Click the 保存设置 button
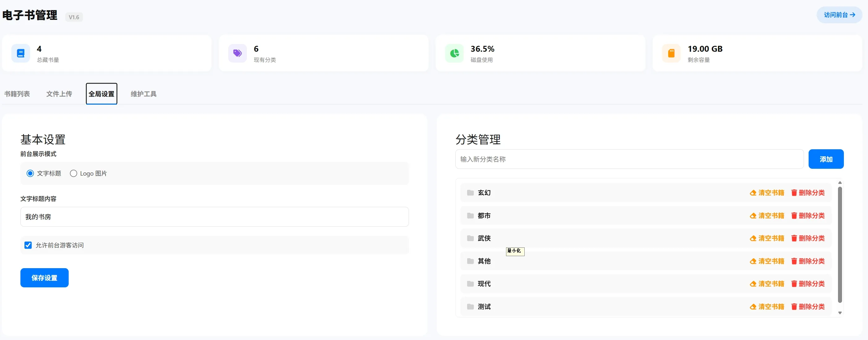Image resolution: width=868 pixels, height=340 pixels. pyautogui.click(x=45, y=277)
